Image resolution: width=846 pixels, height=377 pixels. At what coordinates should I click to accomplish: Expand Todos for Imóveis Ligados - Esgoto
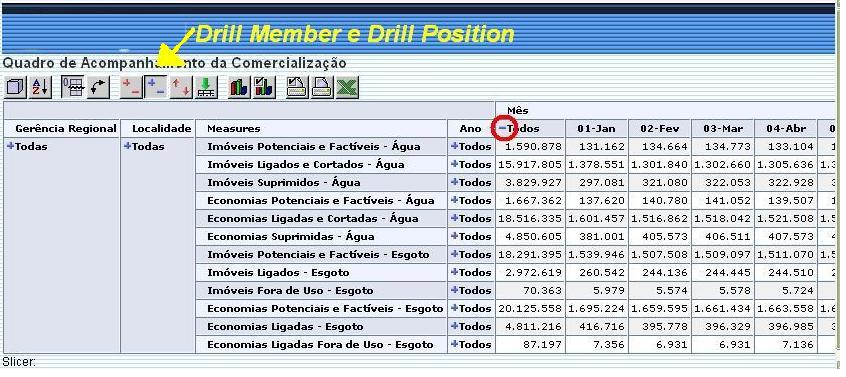click(455, 272)
